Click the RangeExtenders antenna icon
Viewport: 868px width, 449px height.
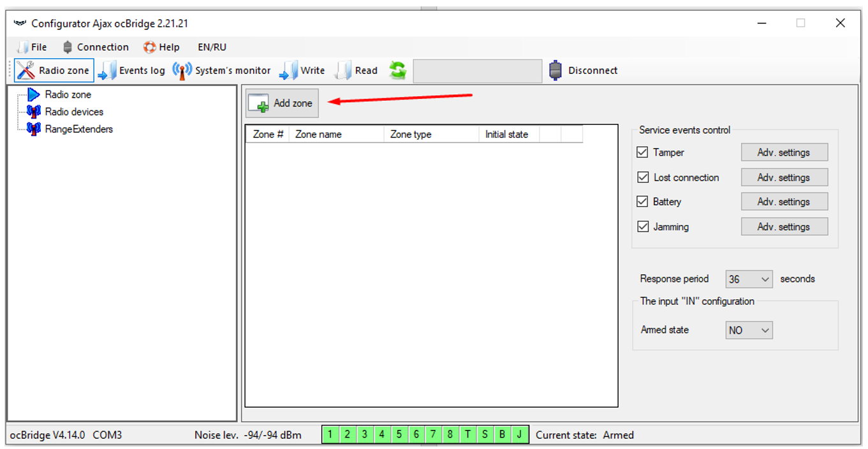tap(34, 129)
